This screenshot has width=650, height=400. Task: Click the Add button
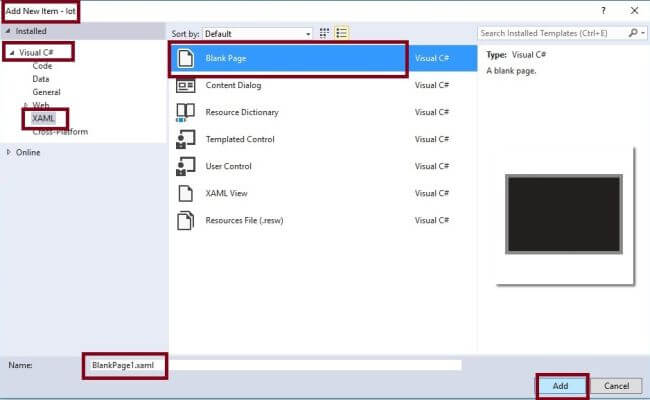pyautogui.click(x=560, y=386)
